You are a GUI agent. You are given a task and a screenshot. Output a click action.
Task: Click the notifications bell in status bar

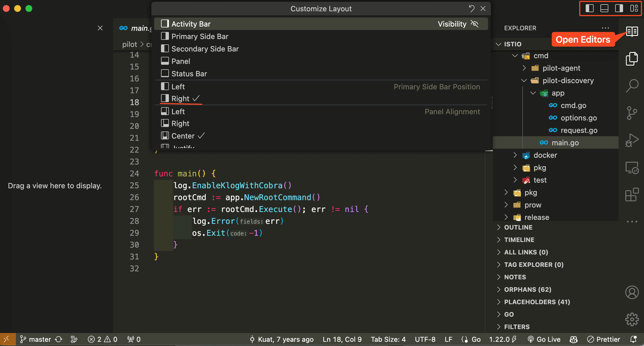click(x=634, y=339)
